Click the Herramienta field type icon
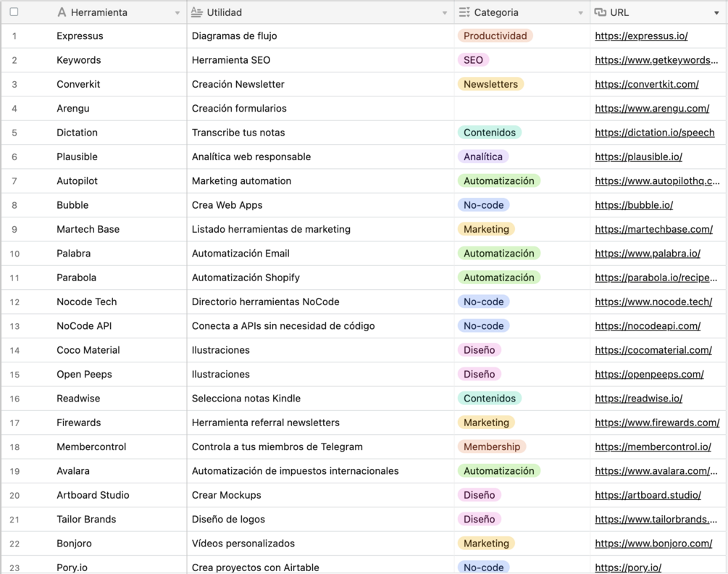This screenshot has width=728, height=574. 62,12
